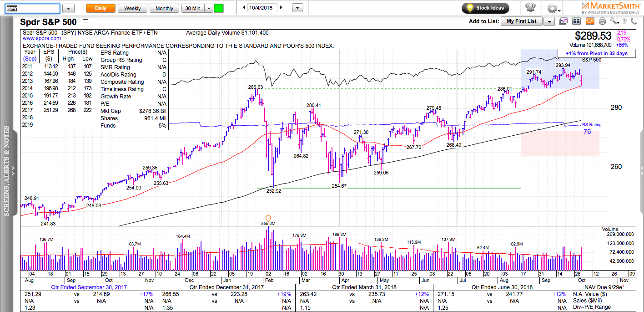Click the Average Daily Volume 61,101,400 text
This screenshot has width=644, height=312.
[227, 33]
